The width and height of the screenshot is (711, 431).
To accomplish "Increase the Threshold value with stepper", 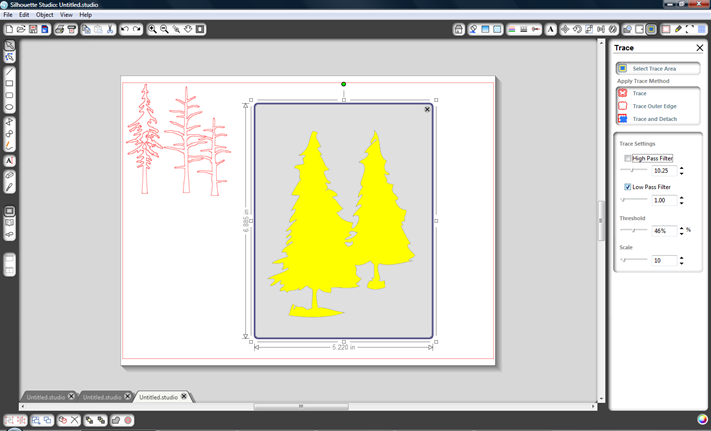I will (x=682, y=228).
